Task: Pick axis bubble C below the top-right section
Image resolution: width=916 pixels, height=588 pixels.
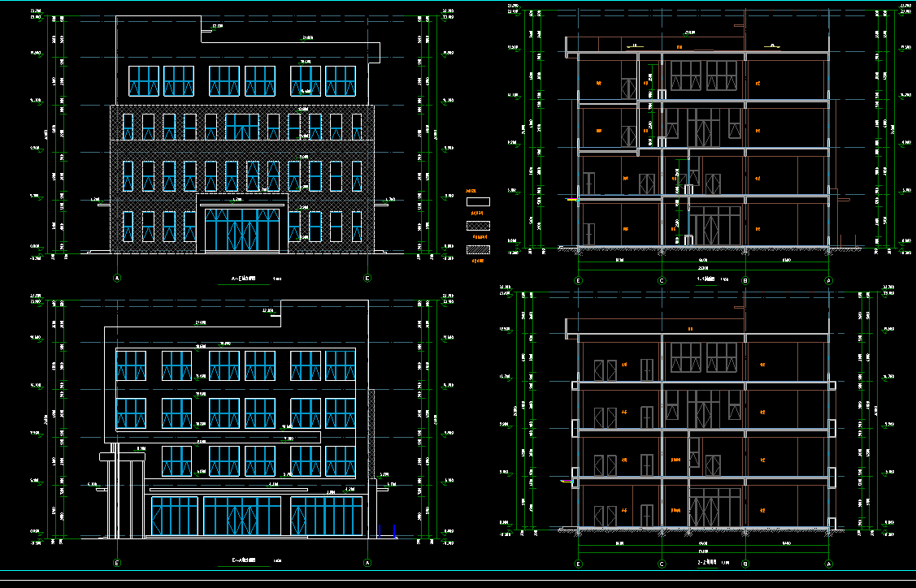Action: tap(662, 281)
